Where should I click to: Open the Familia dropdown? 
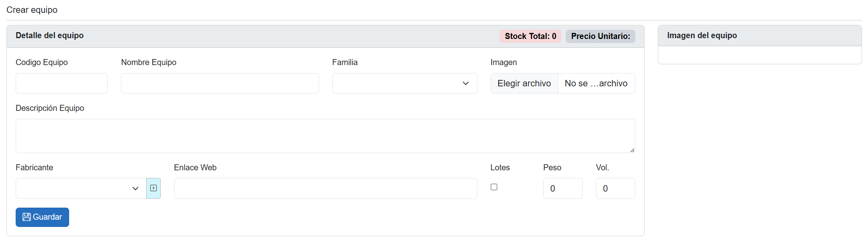tap(404, 84)
